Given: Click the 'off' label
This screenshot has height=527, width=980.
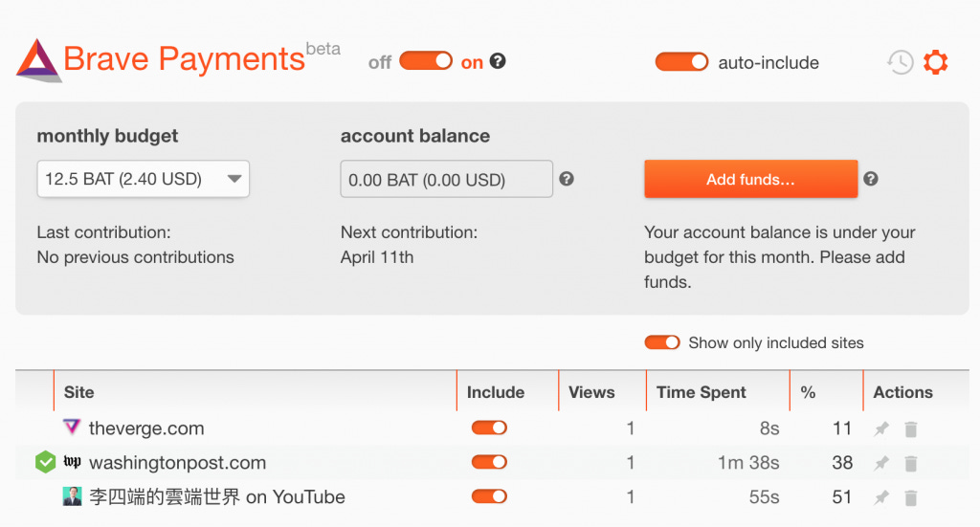Looking at the screenshot, I should 379,62.
